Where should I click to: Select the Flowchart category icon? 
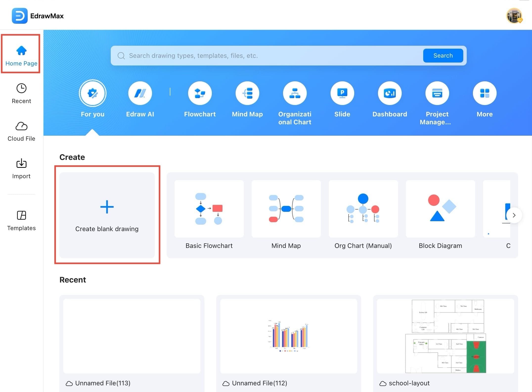click(x=200, y=93)
